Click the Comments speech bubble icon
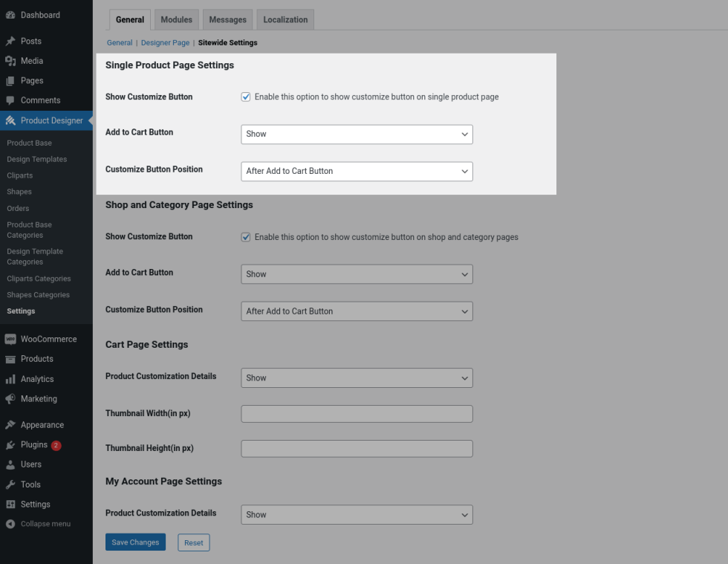The image size is (728, 564). point(10,100)
